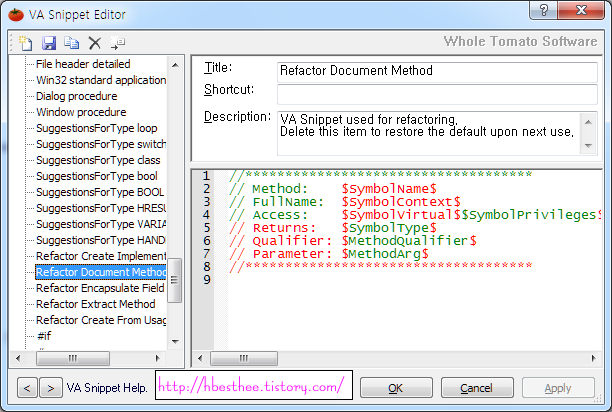Click snippet list horizontal scroll left arrow

(x=18, y=358)
